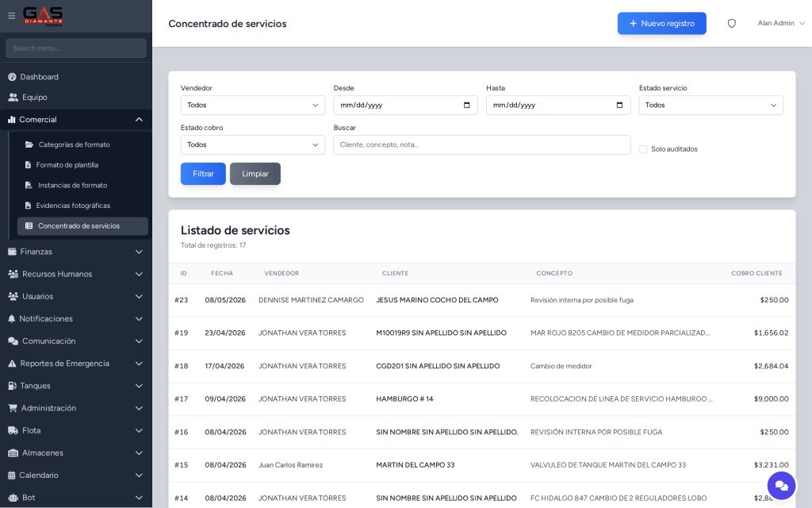The width and height of the screenshot is (812, 508).
Task: Click the Search menu input field
Action: [75, 48]
